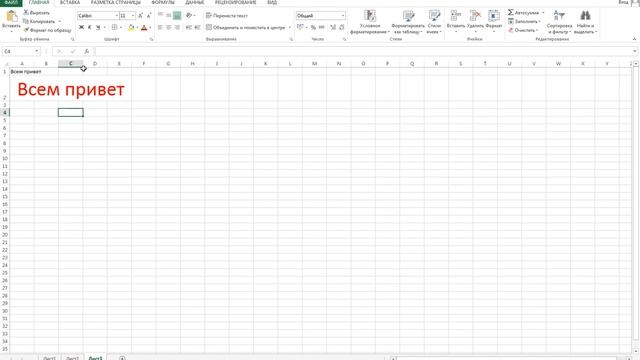The width and height of the screenshot is (640, 360).
Task: Click the cell borders icon
Action: point(114,27)
